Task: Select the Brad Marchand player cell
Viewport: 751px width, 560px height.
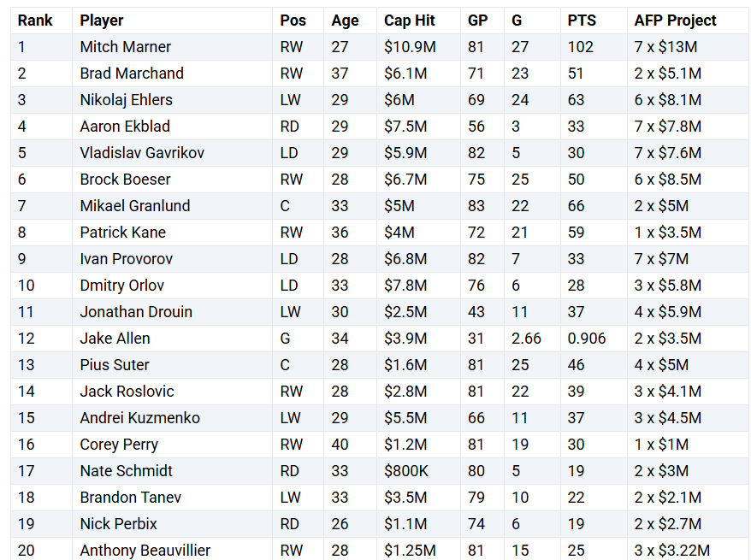Action: tap(132, 74)
